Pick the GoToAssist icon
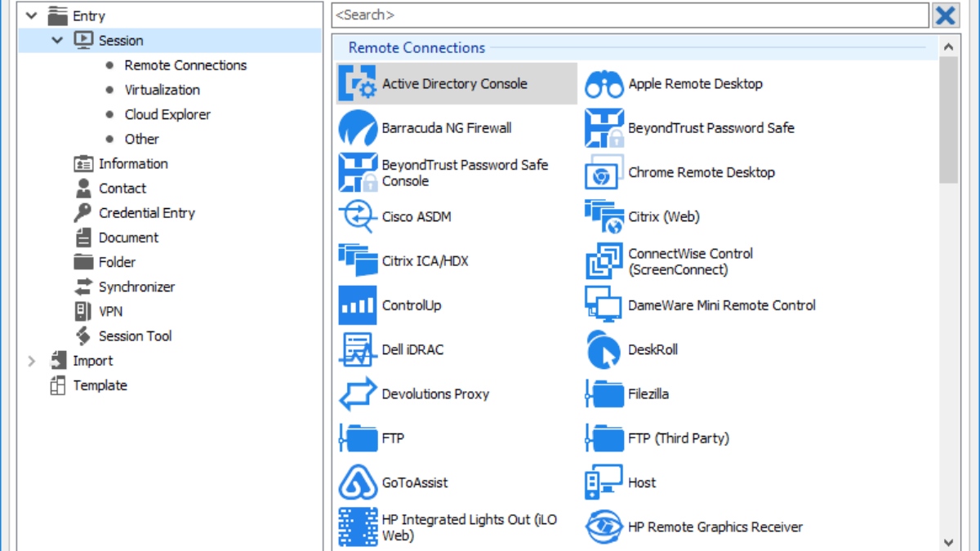This screenshot has height=551, width=980. [x=358, y=482]
